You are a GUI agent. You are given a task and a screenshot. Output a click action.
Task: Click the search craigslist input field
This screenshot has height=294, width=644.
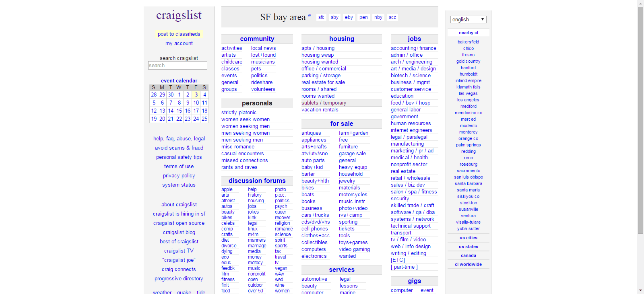(x=178, y=66)
